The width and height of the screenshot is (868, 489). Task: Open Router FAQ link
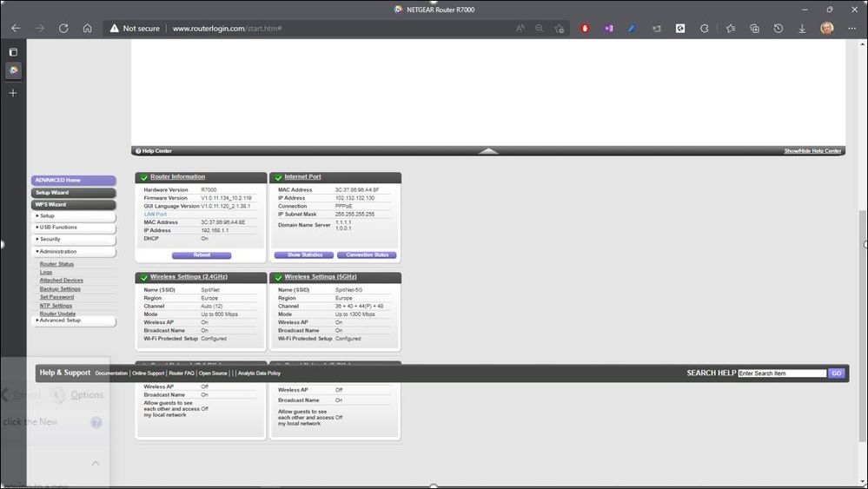182,373
